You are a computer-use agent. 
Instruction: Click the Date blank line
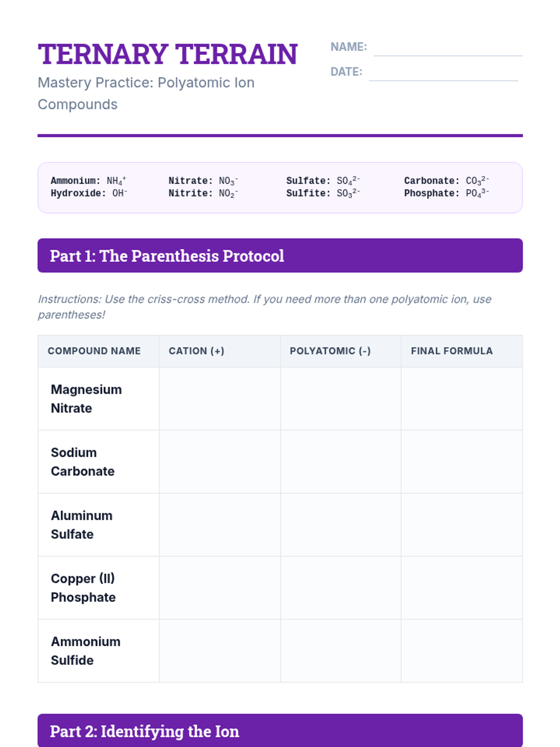click(443, 75)
